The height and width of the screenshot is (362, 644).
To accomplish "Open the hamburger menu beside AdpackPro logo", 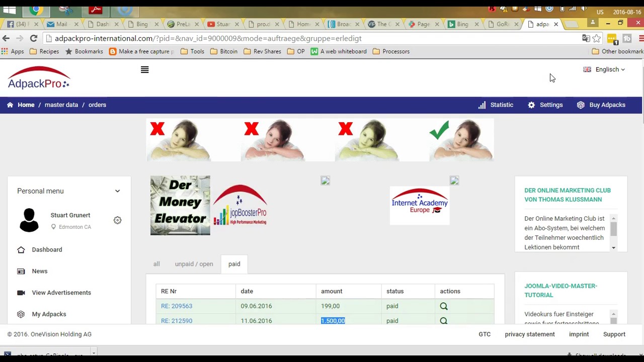I will click(144, 70).
